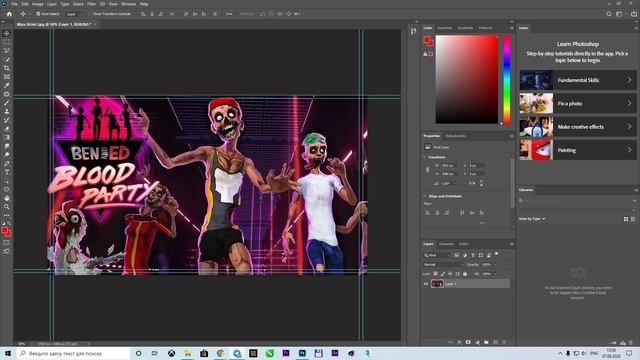Screen dimensions: 640x360
Task: Select the Brush tool
Action: point(7,103)
